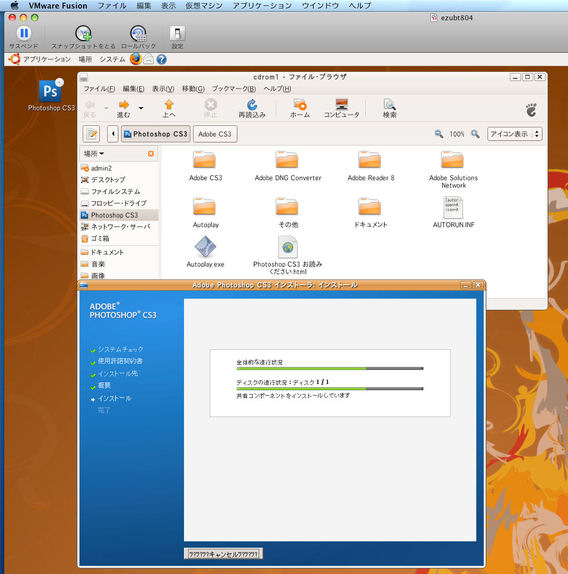Select File System in sidebar

pyautogui.click(x=119, y=191)
